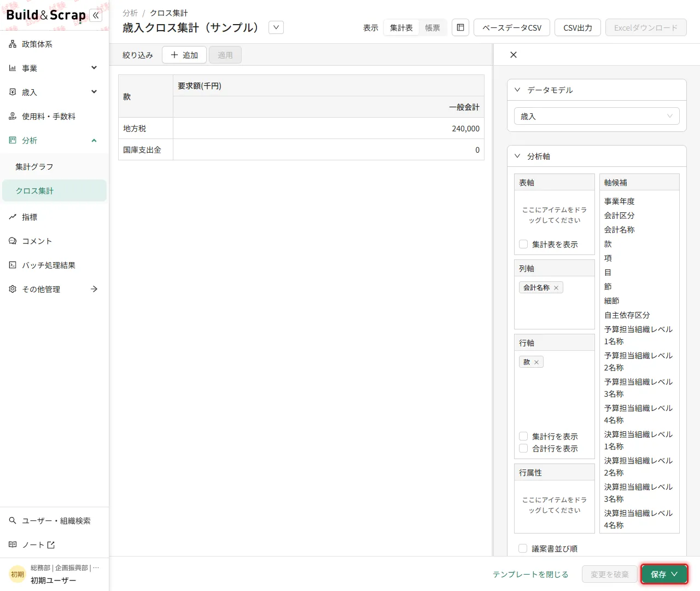This screenshot has height=591, width=700.
Task: Switch to the 集計表 view tab
Action: 401,28
